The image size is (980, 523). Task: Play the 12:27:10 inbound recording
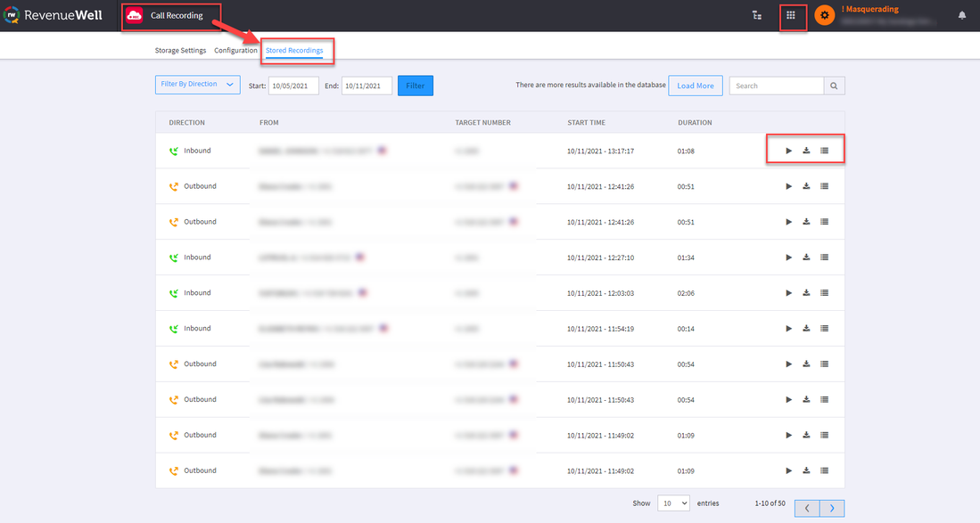point(788,257)
